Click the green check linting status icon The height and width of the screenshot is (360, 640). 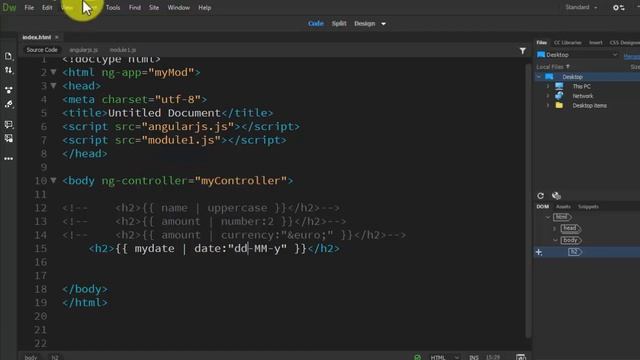[417, 357]
